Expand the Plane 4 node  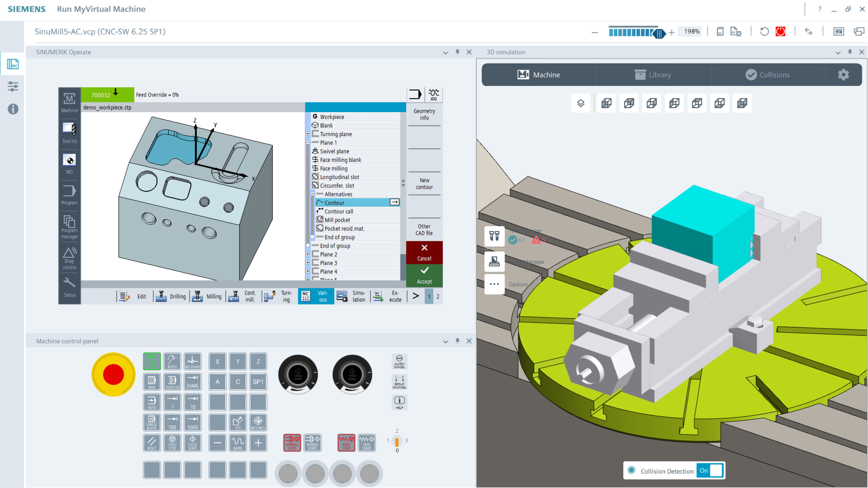tap(308, 271)
